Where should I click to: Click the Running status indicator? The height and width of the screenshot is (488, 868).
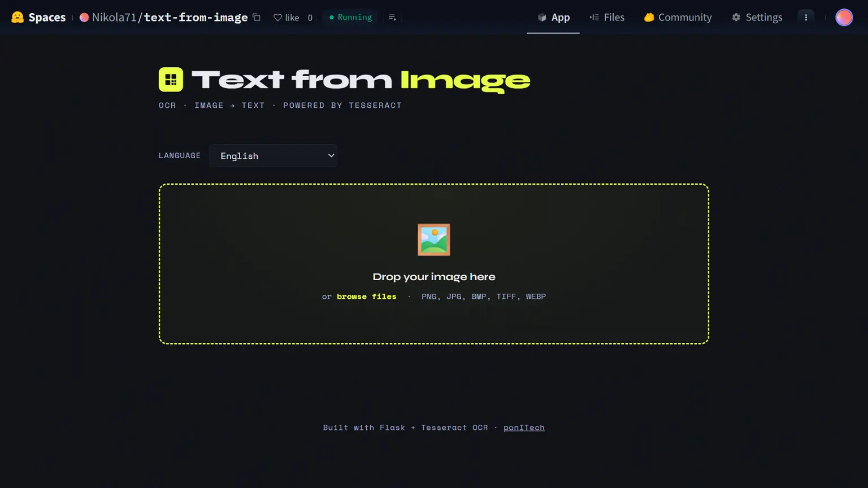tap(350, 17)
